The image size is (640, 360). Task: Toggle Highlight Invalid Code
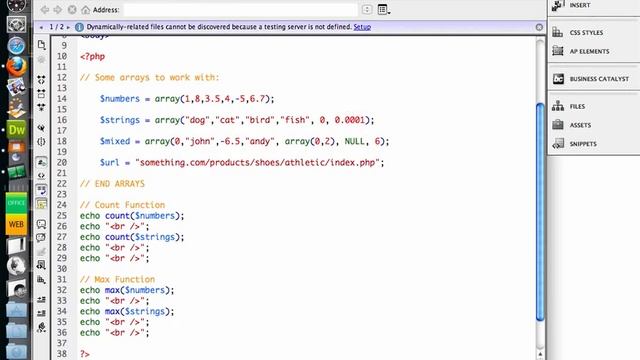point(41,176)
